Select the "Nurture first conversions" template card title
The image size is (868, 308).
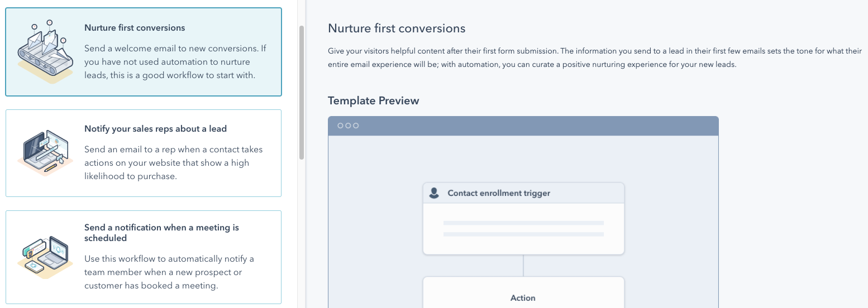(x=135, y=28)
